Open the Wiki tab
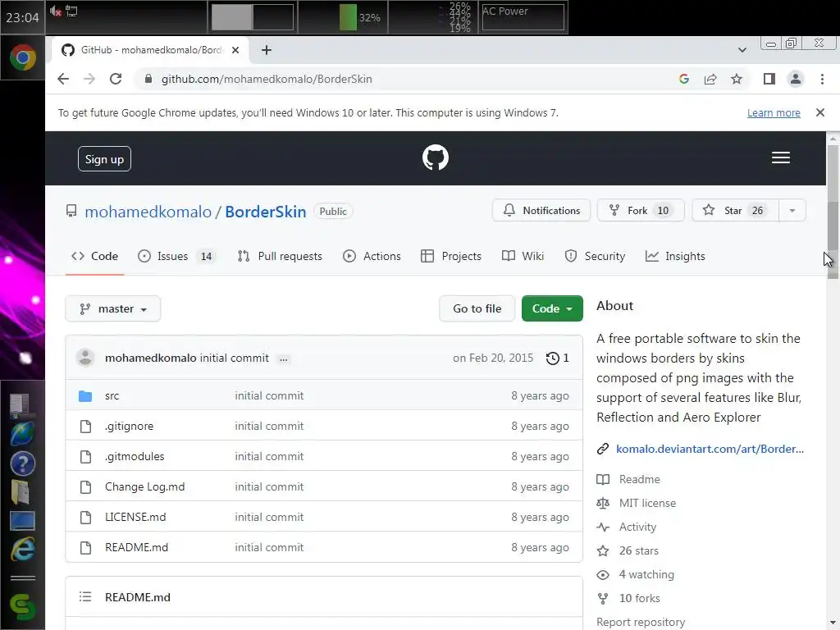 (x=523, y=256)
